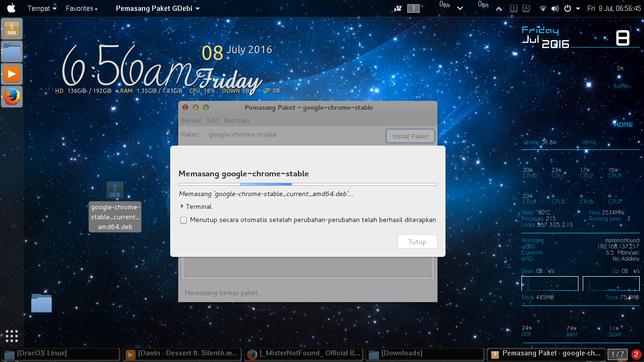Click the screen recorder camera icon in panel
Image resolution: width=644 pixels, height=362 pixels.
coord(397,8)
